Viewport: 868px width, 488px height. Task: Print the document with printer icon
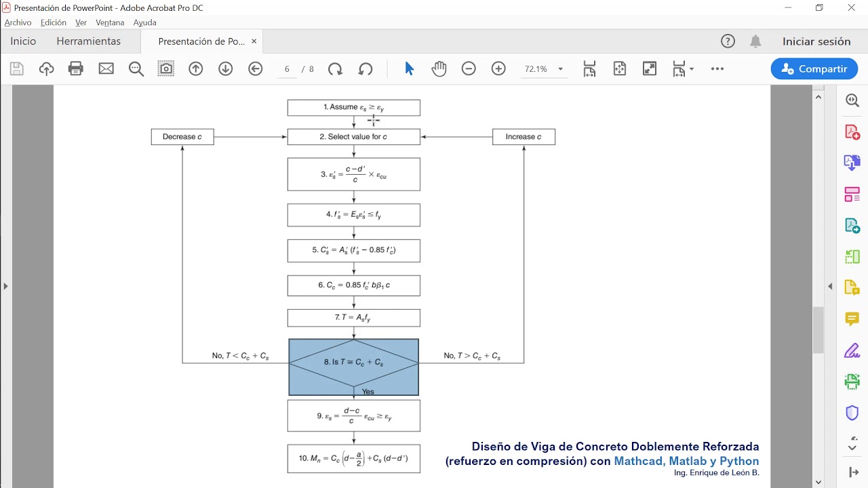[x=76, y=68]
